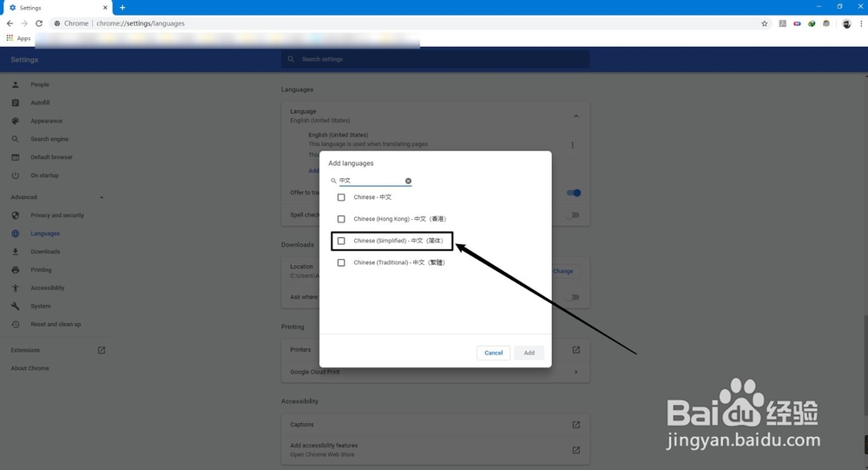Open the System sidebar item
Screen dimensions: 868x470
pyautogui.click(x=41, y=307)
